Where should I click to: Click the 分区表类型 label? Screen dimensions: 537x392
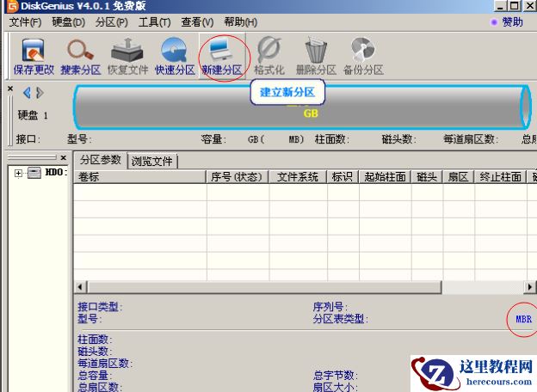pos(340,319)
